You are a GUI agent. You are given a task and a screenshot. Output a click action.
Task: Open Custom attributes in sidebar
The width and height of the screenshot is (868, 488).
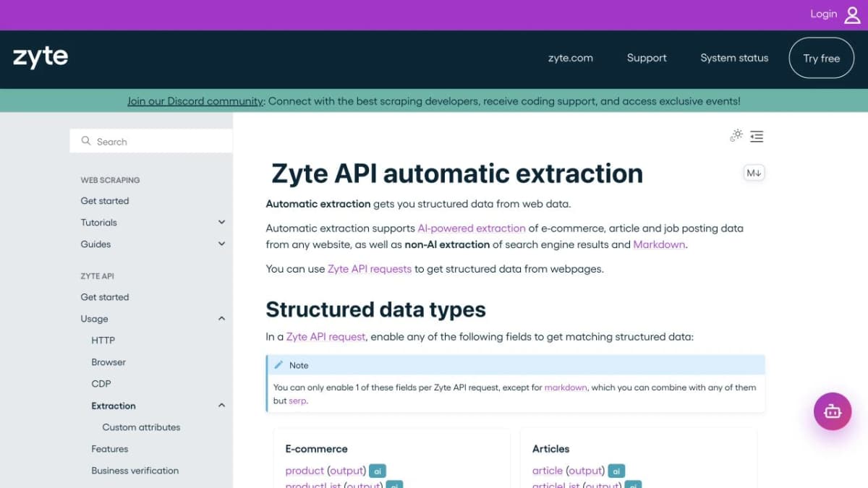(141, 427)
